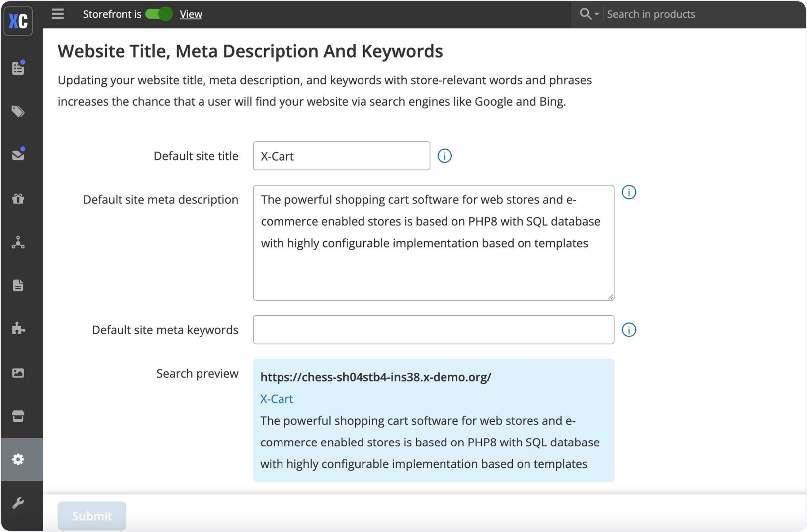Screen dimensions: 807x532
Task: Expand the search type dropdown arrow
Action: (596, 14)
